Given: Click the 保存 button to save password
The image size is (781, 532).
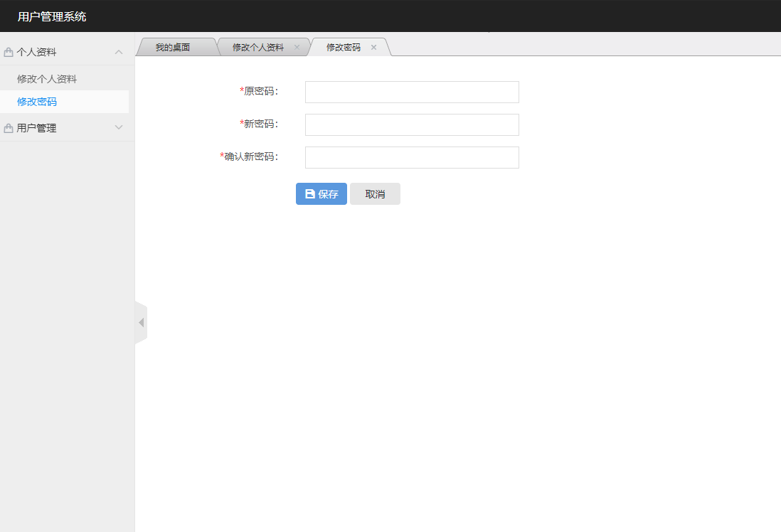Looking at the screenshot, I should pyautogui.click(x=321, y=193).
